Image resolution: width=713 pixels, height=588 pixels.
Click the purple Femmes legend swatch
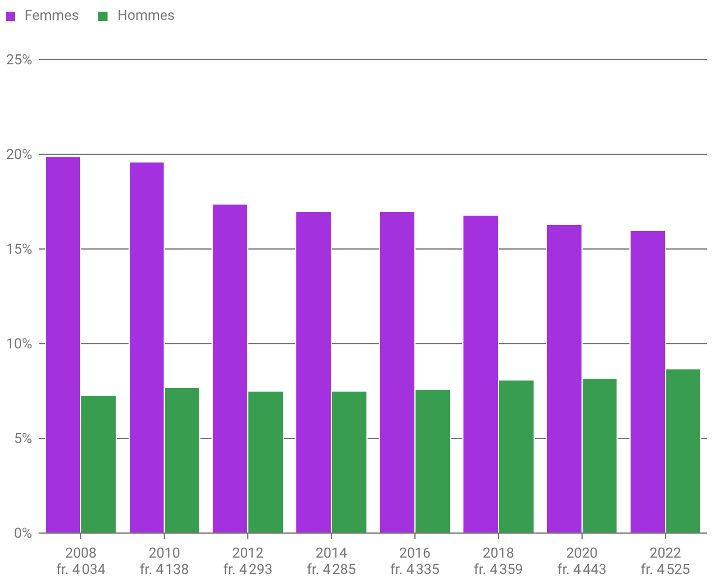[x=11, y=16]
